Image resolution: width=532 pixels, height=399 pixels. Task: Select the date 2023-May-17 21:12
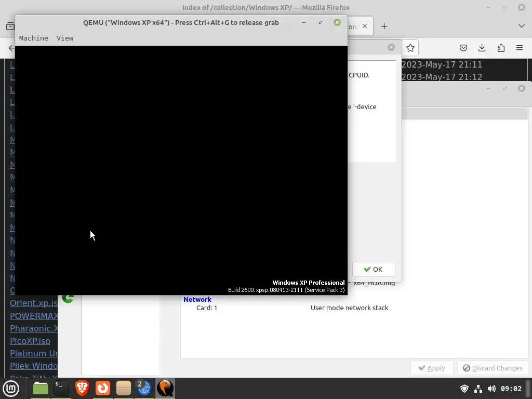442,77
